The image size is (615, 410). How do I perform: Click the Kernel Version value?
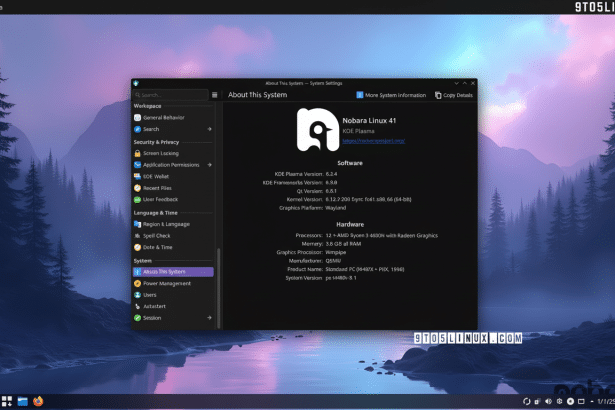pos(368,199)
